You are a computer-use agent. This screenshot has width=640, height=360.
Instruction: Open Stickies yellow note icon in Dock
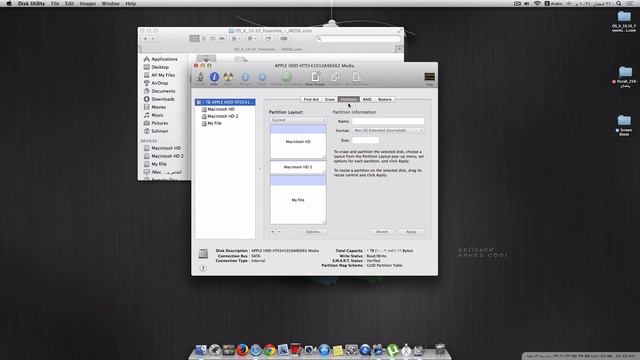click(x=338, y=350)
